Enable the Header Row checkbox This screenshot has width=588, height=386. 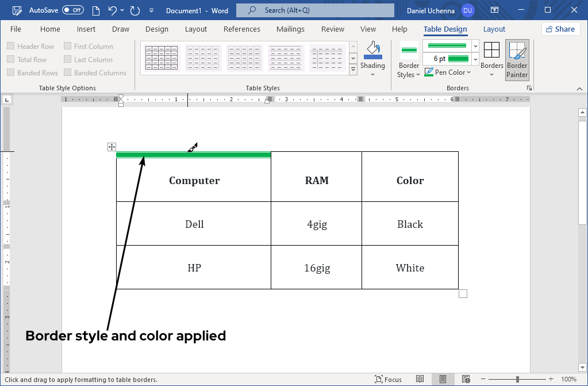click(11, 47)
